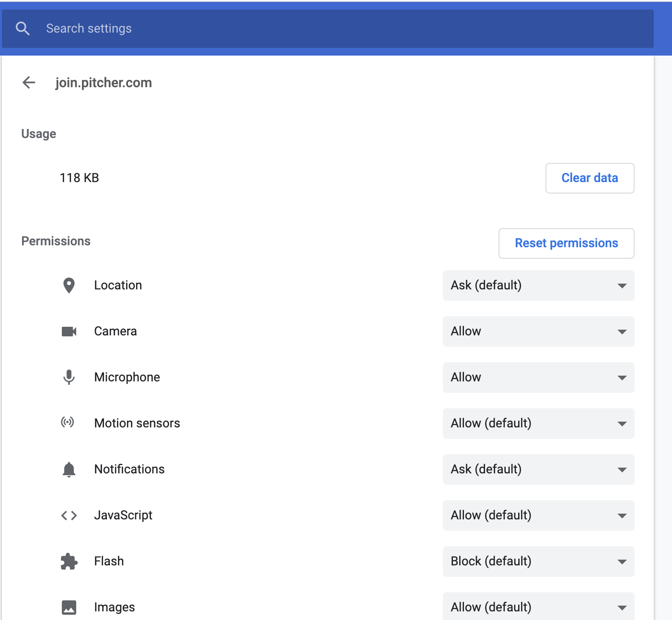
Task: Click the Notifications bell icon
Action: point(69,470)
